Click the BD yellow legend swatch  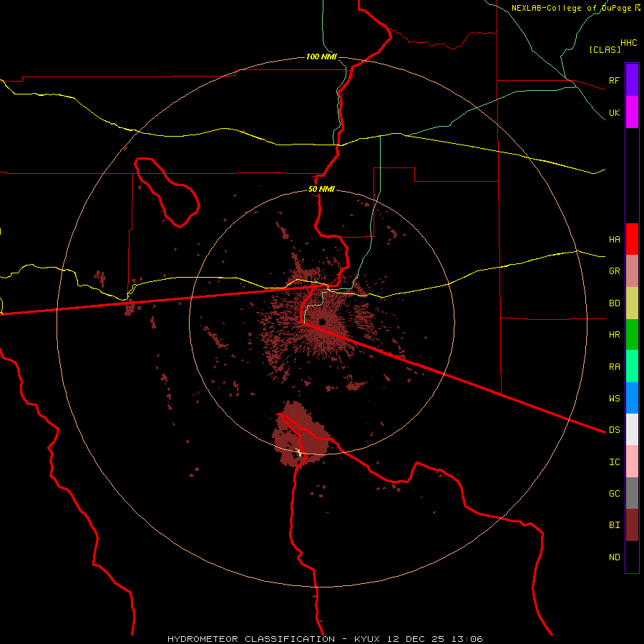pyautogui.click(x=632, y=303)
